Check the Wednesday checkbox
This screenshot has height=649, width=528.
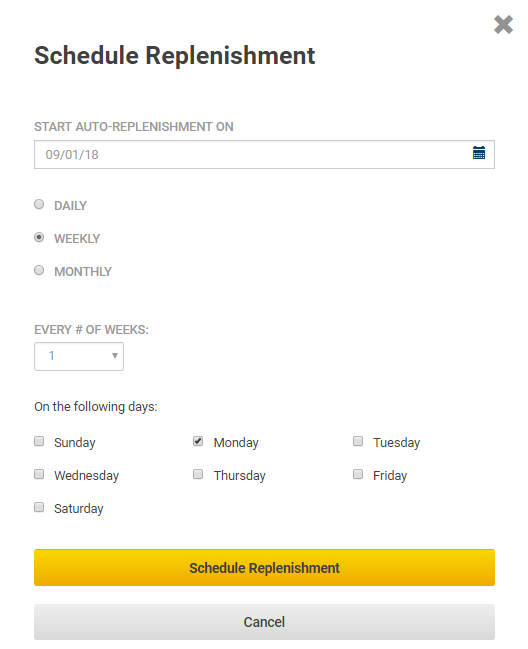coord(39,474)
